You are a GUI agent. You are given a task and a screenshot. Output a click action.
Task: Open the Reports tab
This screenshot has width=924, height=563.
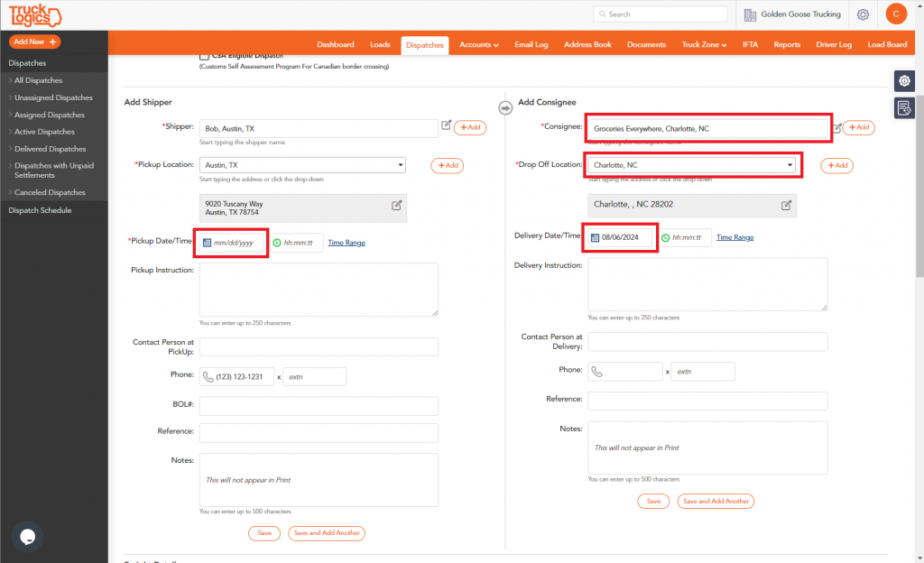click(x=787, y=45)
